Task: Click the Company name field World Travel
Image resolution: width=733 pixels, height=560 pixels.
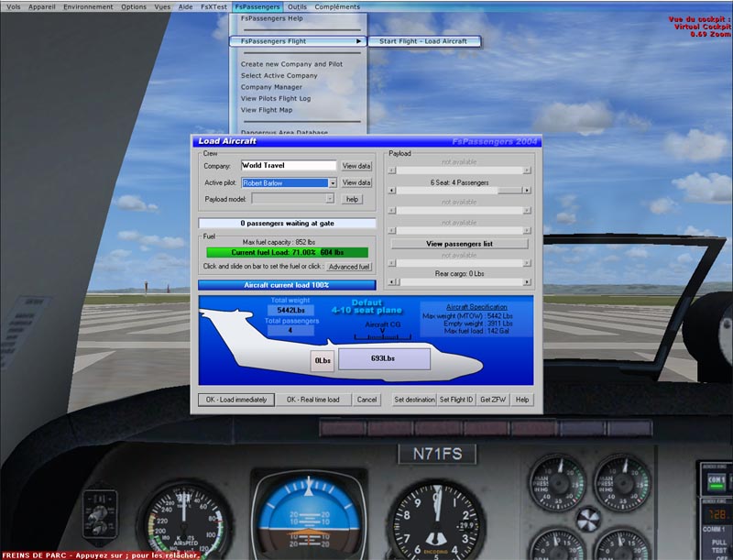Action: (289, 166)
